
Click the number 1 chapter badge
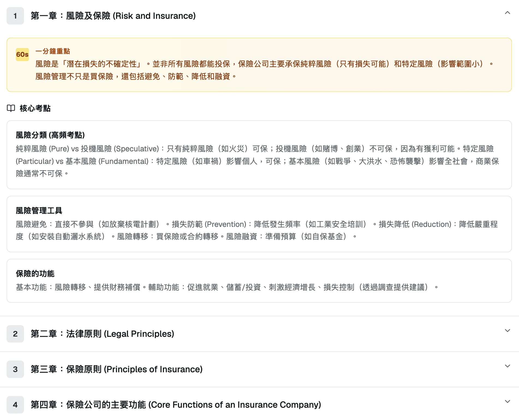coord(15,16)
